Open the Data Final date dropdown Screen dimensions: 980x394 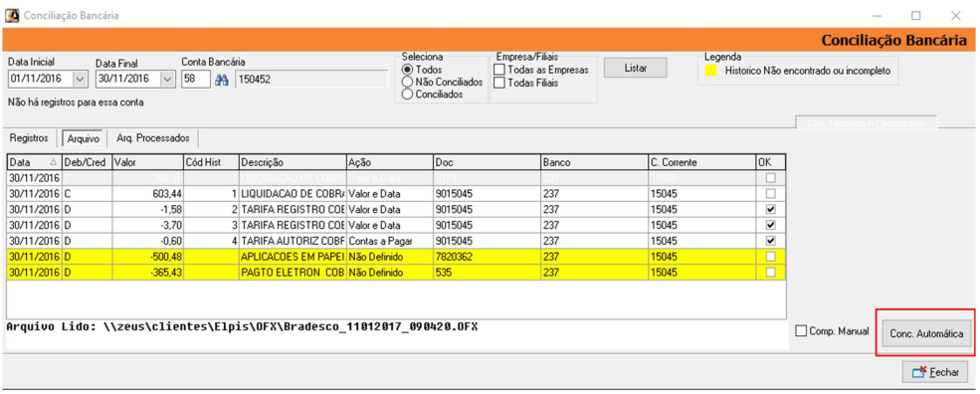[x=168, y=80]
